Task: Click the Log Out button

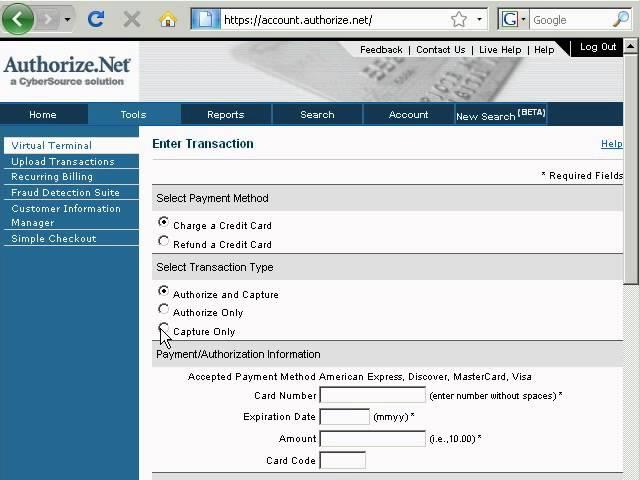Action: click(x=598, y=47)
